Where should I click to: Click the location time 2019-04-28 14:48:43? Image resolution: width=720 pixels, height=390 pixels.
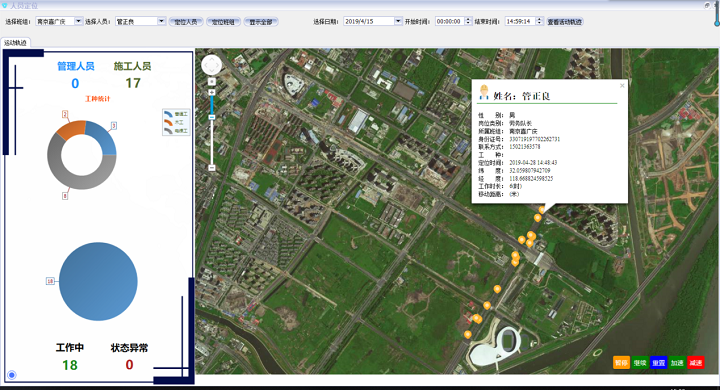point(533,163)
